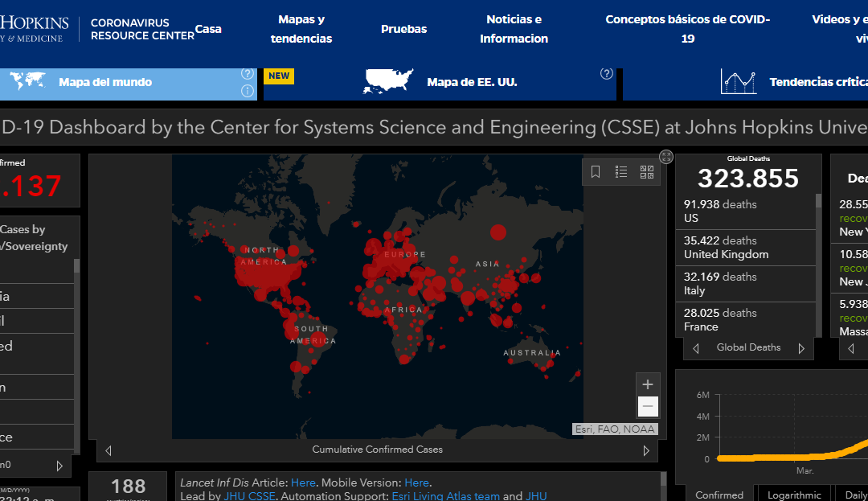The image size is (868, 501).
Task: Click the help icon on Mapa del mundo
Action: coord(248,74)
